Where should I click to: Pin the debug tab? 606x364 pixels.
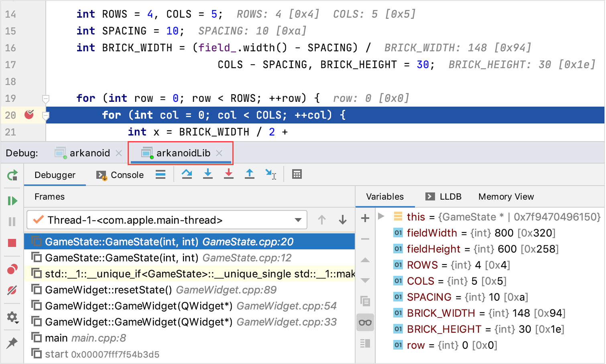pyautogui.click(x=12, y=343)
